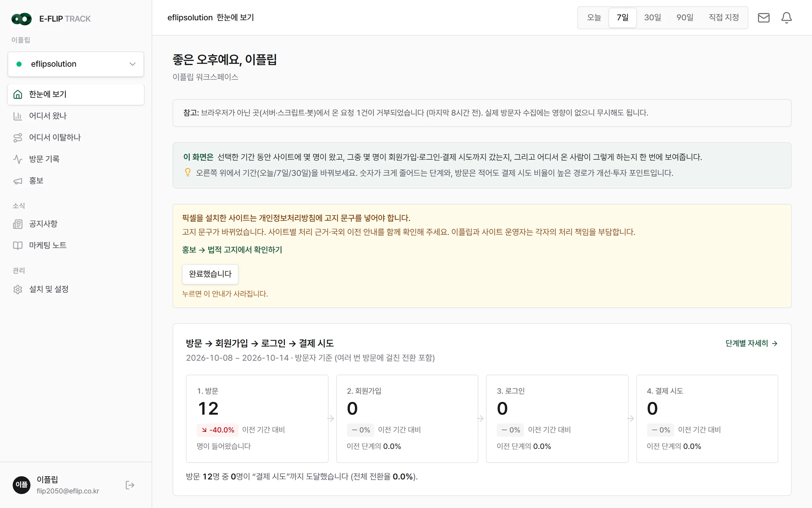Viewport: 812px width, 508px height.
Task: Expand the eflipsolution site selector dropdown
Action: 76,64
